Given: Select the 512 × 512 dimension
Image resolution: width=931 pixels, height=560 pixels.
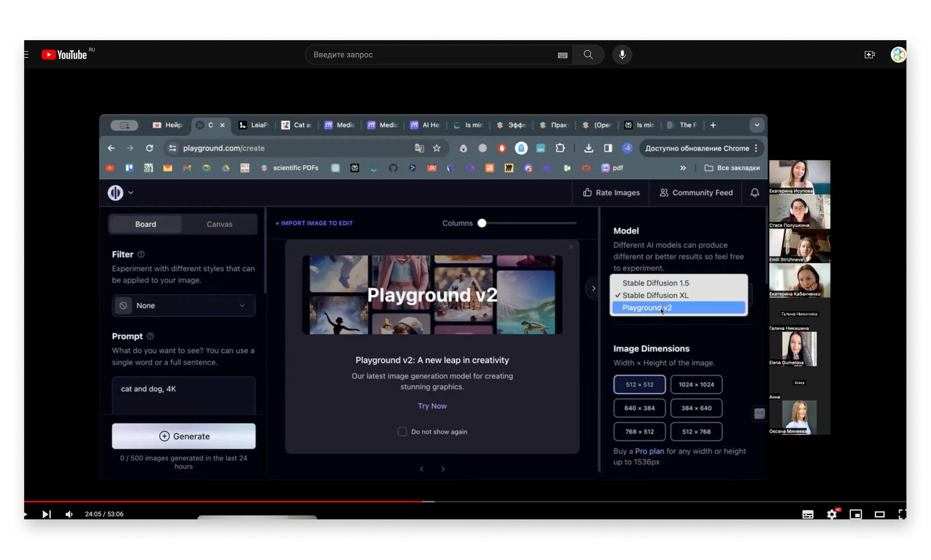Looking at the screenshot, I should [x=640, y=384].
